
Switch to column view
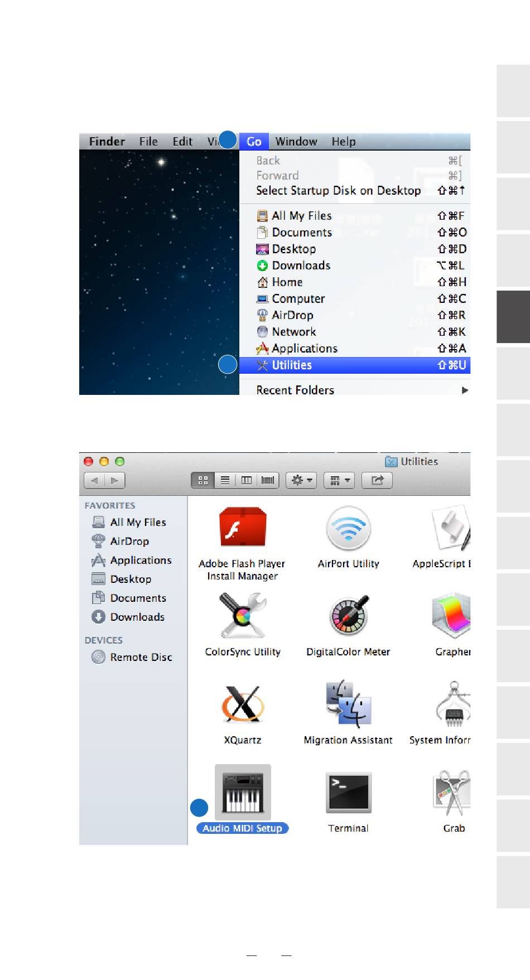[x=246, y=480]
